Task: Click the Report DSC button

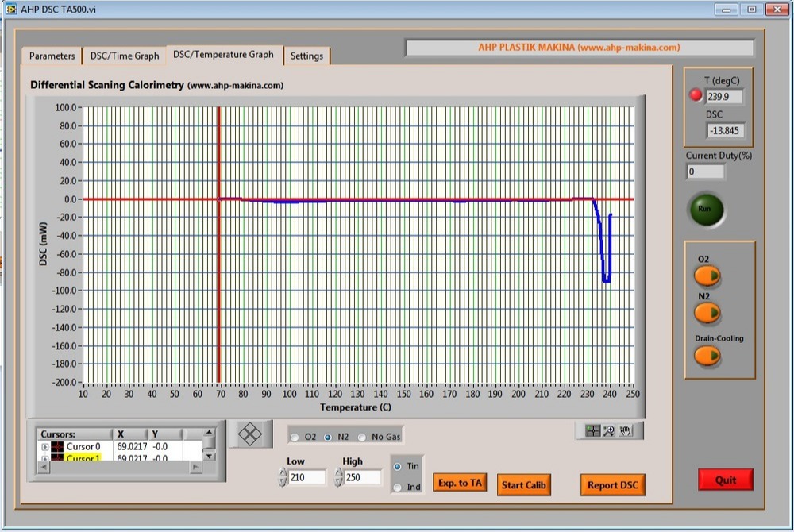Action: [x=613, y=485]
